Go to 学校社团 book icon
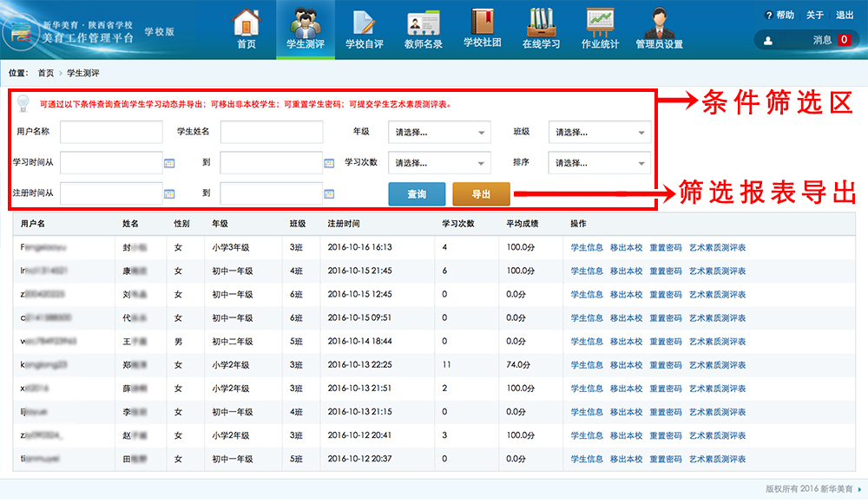Viewport: 868px width, 503px height. tap(482, 22)
